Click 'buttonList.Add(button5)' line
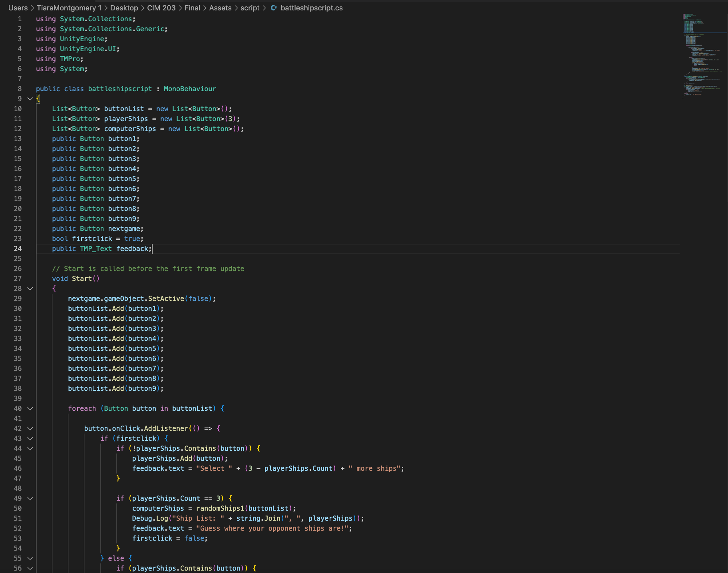This screenshot has height=573, width=728. pos(116,348)
